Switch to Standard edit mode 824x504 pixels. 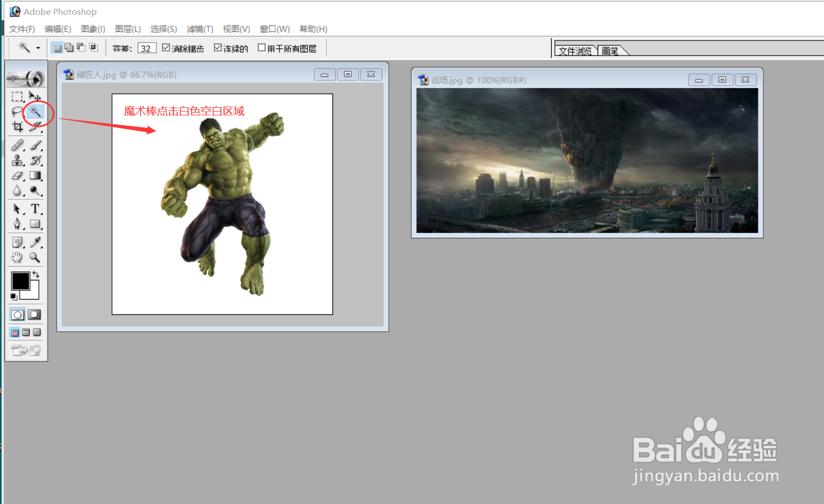(17, 315)
